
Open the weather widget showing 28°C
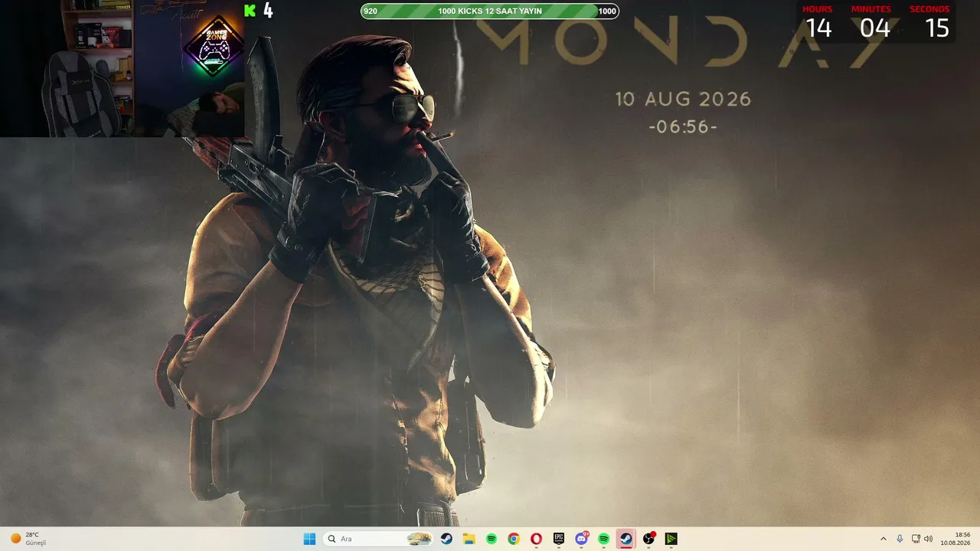pyautogui.click(x=29, y=539)
